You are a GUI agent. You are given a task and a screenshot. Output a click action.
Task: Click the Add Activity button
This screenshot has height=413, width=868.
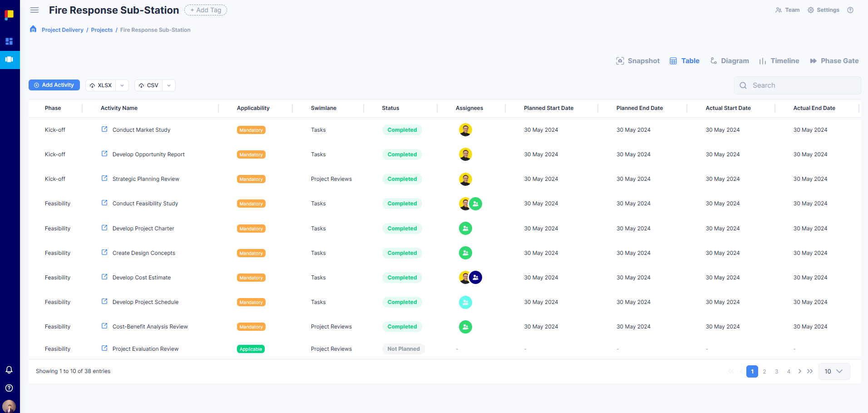[x=54, y=85]
